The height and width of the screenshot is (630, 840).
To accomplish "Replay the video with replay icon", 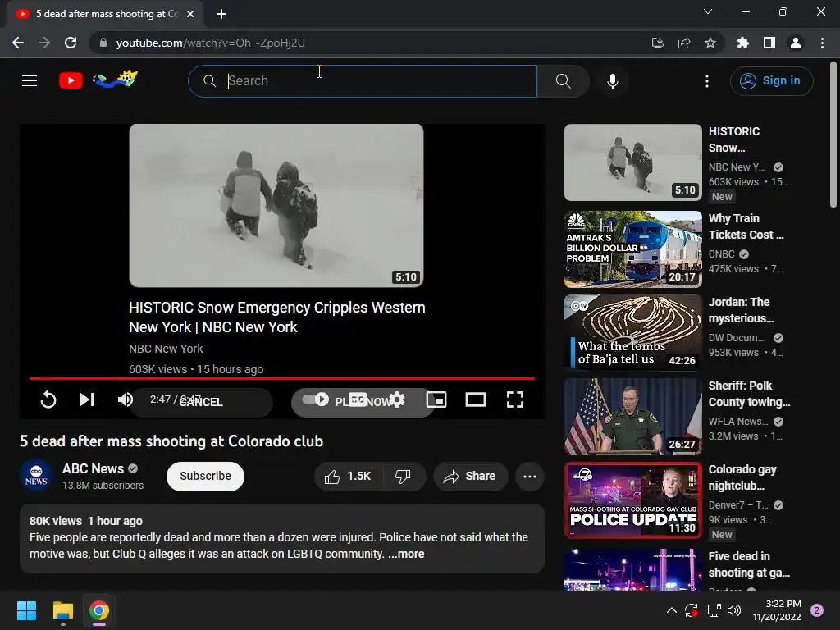I will [x=48, y=399].
